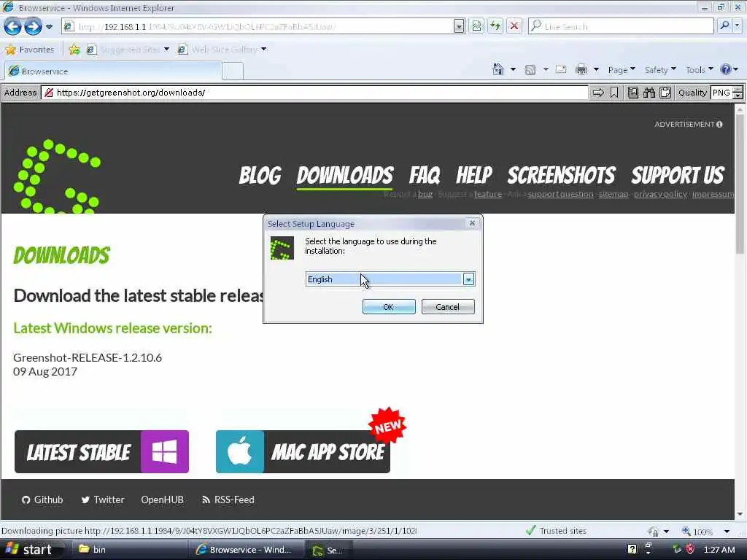
Task: Click the Print icon in command bar
Action: pos(581,69)
